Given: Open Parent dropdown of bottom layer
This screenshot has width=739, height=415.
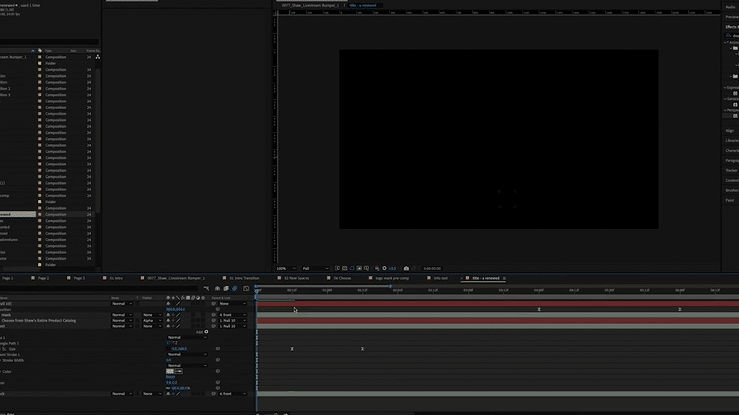Looking at the screenshot, I should [232, 394].
